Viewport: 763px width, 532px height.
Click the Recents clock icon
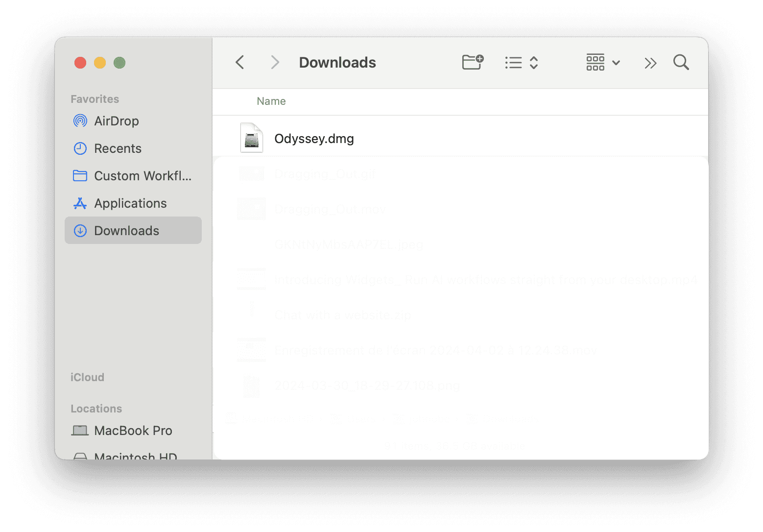[80, 148]
